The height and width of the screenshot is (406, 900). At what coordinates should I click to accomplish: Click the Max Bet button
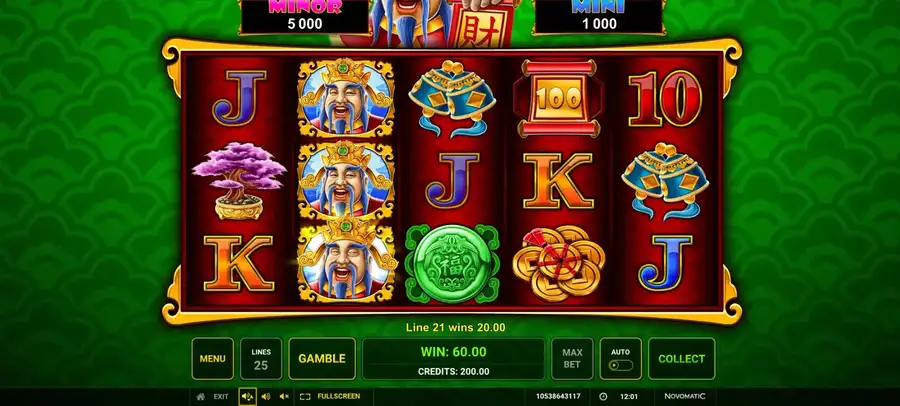[572, 358]
